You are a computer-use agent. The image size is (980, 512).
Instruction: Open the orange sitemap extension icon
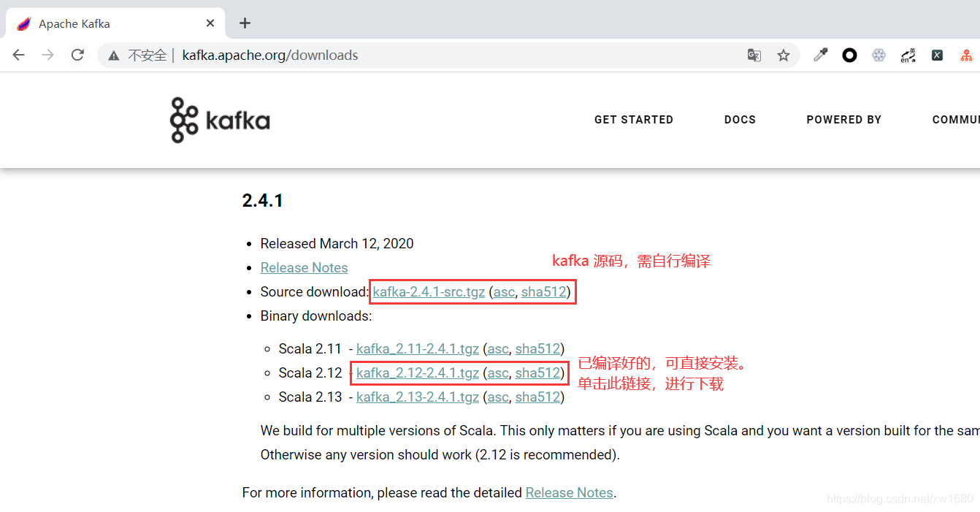(x=966, y=55)
